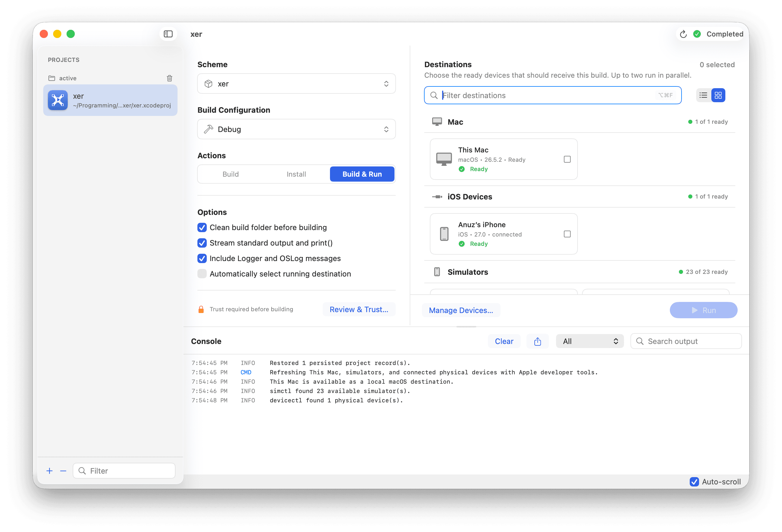
Task: Select the Build & Run action tab
Action: coord(362,174)
